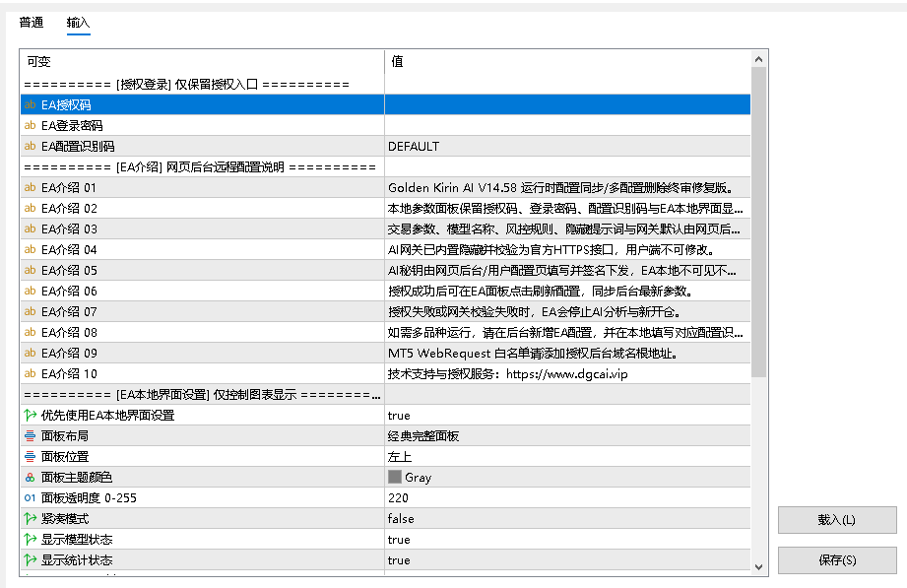Click the 载入(L) button
This screenshot has height=588, width=907.
click(x=837, y=520)
